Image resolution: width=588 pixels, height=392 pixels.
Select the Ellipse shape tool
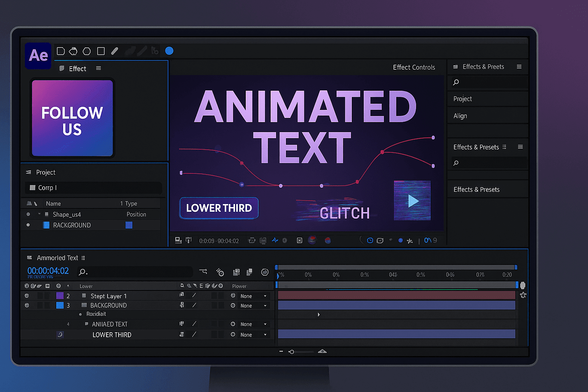tap(87, 51)
